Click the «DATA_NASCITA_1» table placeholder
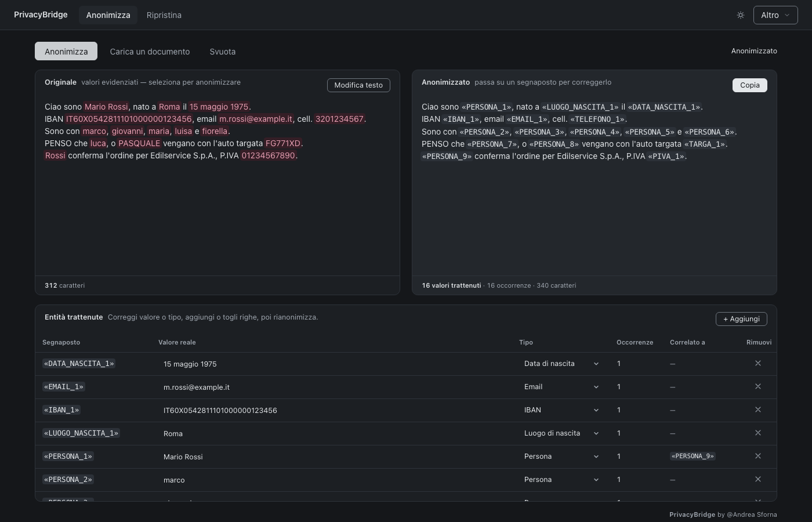This screenshot has width=812, height=522. click(x=79, y=363)
